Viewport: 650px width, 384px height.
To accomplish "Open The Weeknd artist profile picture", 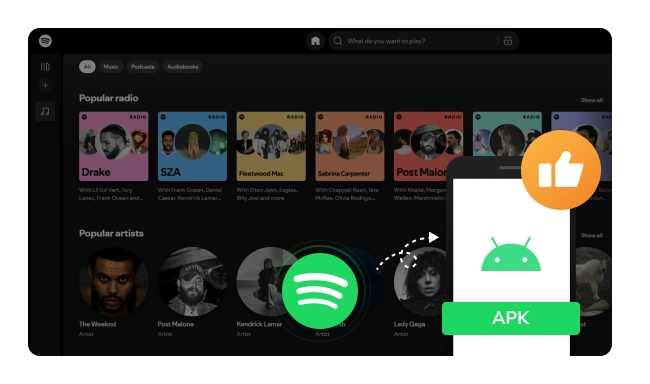I will coord(114,282).
